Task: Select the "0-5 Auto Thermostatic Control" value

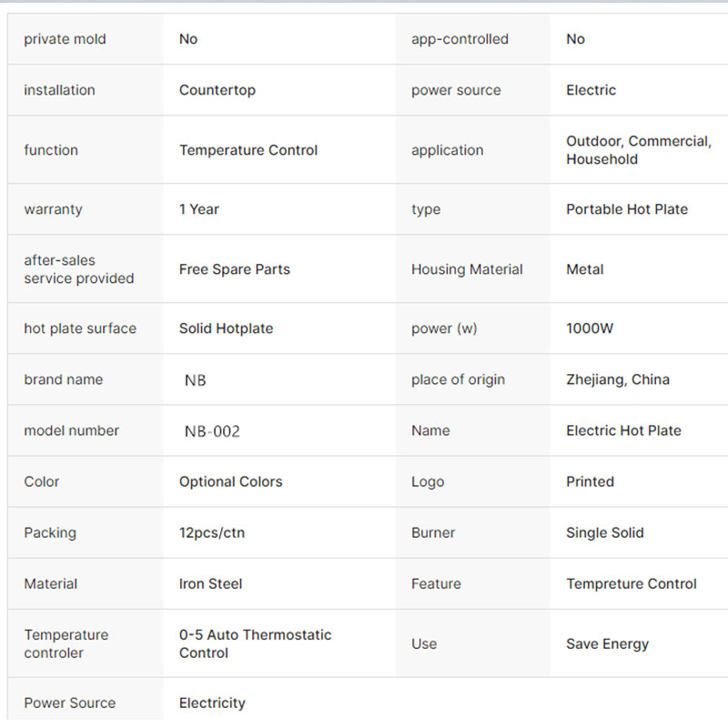Action: click(x=255, y=643)
